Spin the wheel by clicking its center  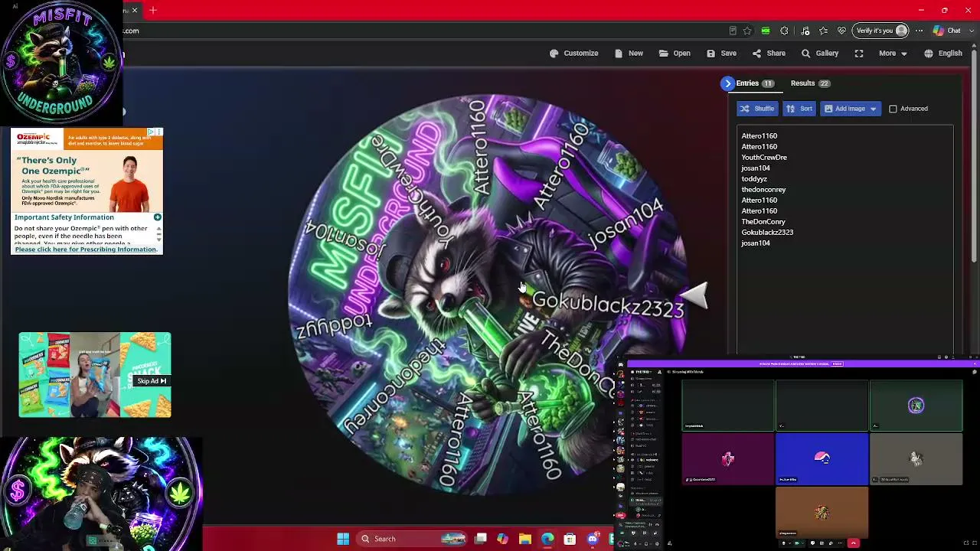click(x=488, y=295)
